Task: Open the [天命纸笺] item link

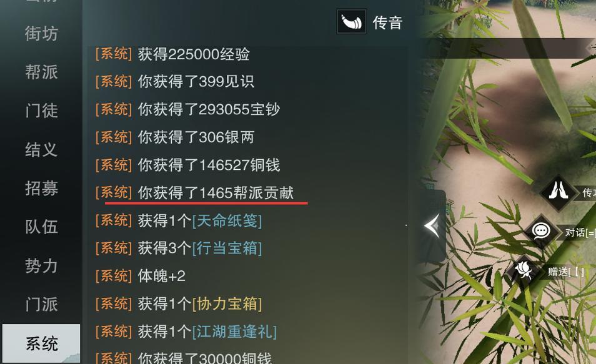Action: tap(227, 221)
